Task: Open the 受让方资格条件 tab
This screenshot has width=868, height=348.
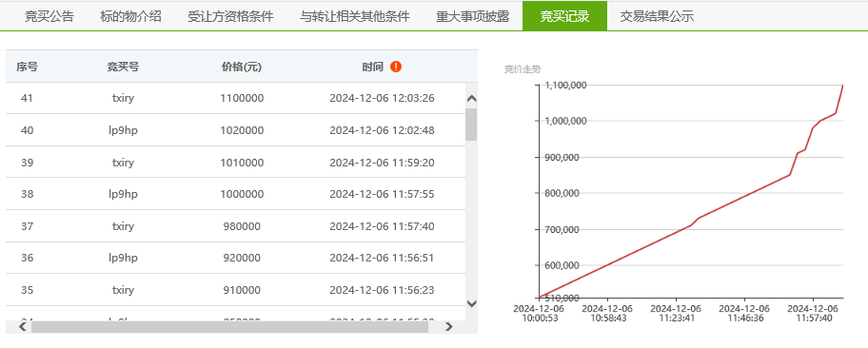Action: pyautogui.click(x=230, y=16)
